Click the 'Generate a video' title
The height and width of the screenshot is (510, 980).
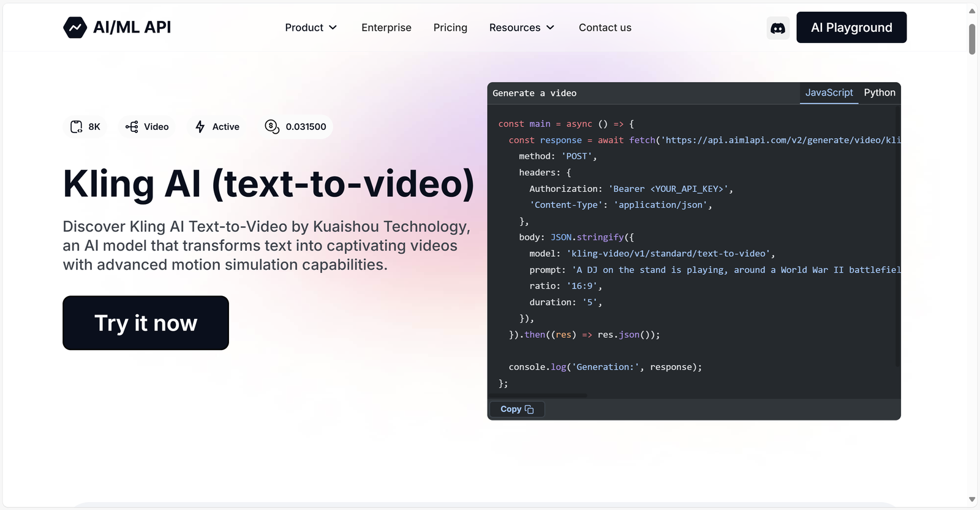535,93
